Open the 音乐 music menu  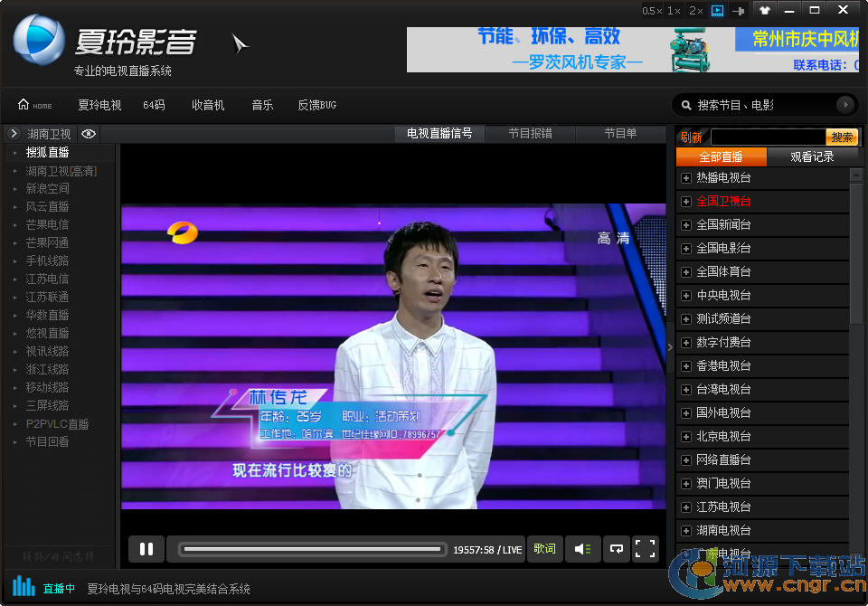(262, 105)
